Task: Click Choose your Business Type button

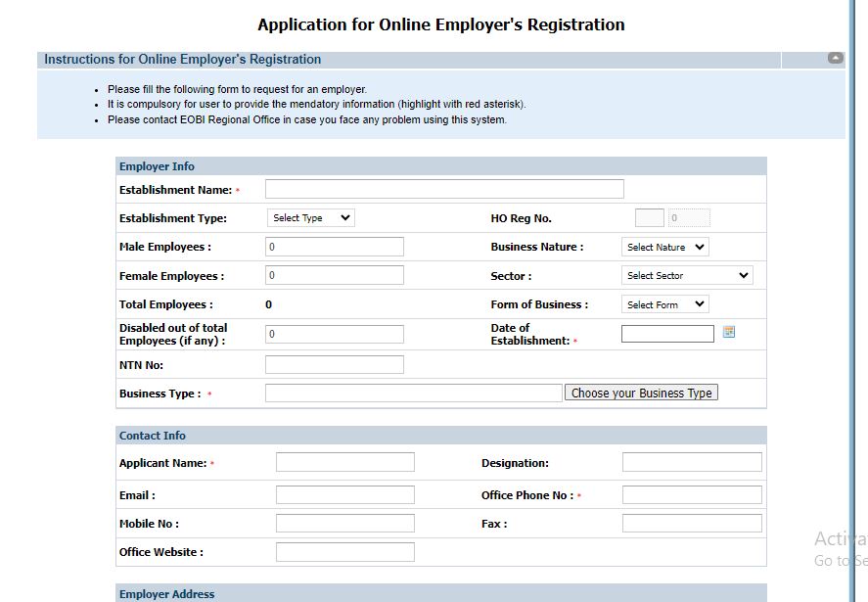Action: [641, 393]
